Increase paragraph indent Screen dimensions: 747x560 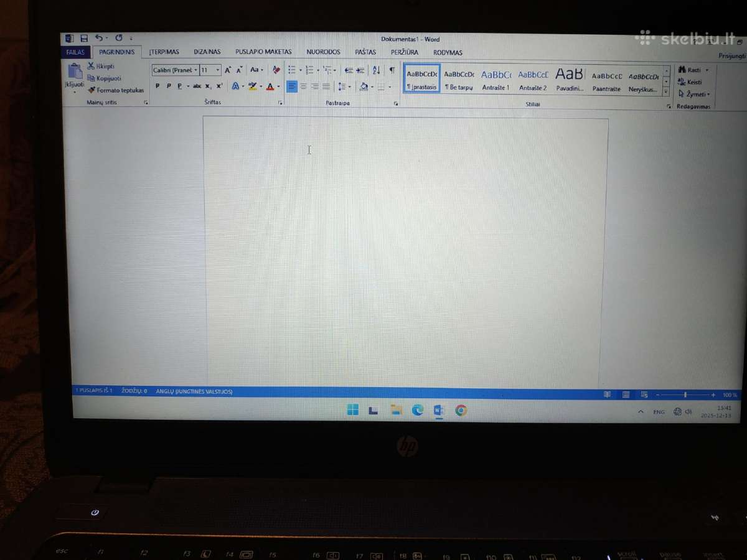point(360,70)
